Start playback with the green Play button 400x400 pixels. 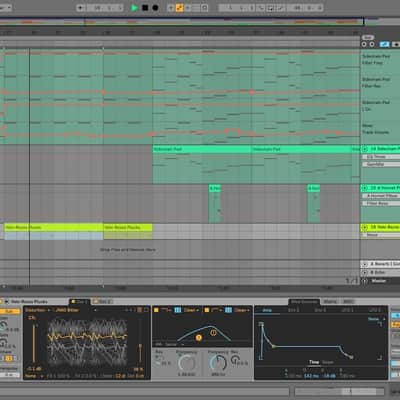pos(134,8)
